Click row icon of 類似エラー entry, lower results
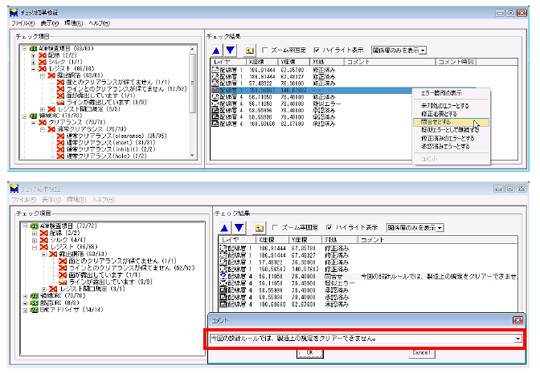 tap(223, 283)
